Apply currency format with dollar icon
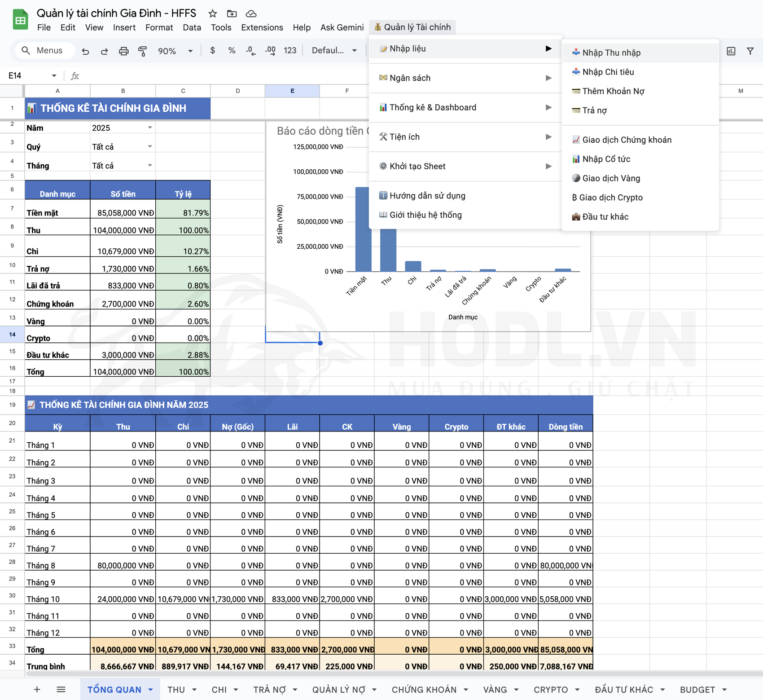 (x=212, y=51)
